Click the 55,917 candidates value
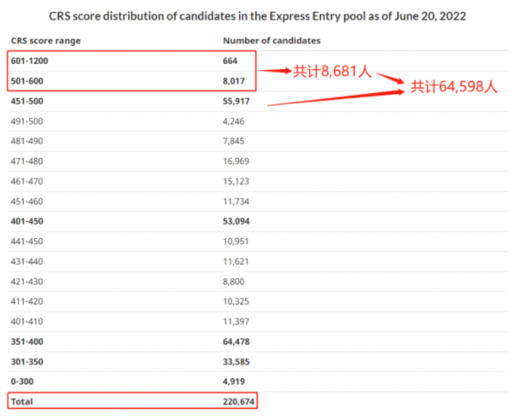 [236, 102]
